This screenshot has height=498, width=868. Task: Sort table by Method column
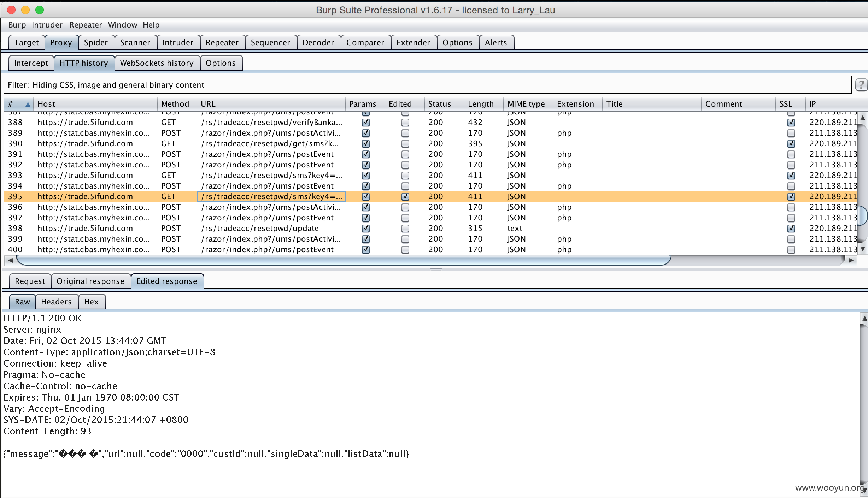tap(177, 104)
